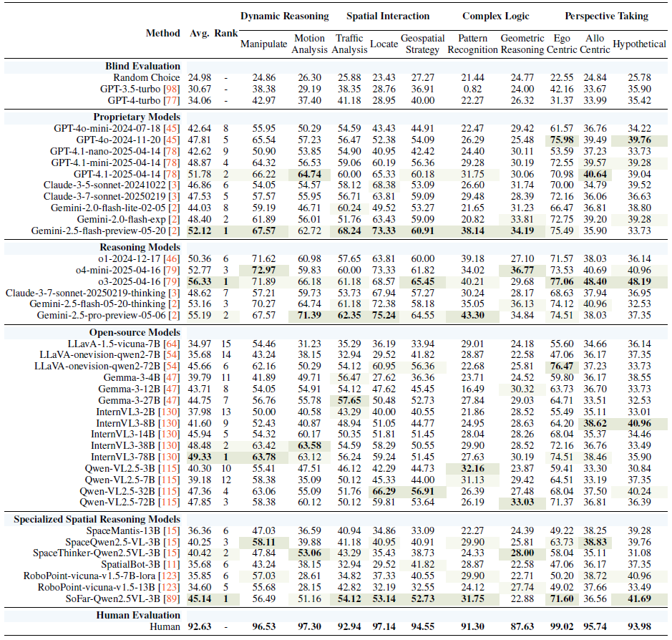672x640 pixels.
Task: Select the 'Blind Evaluation' section title
Action: [142, 67]
